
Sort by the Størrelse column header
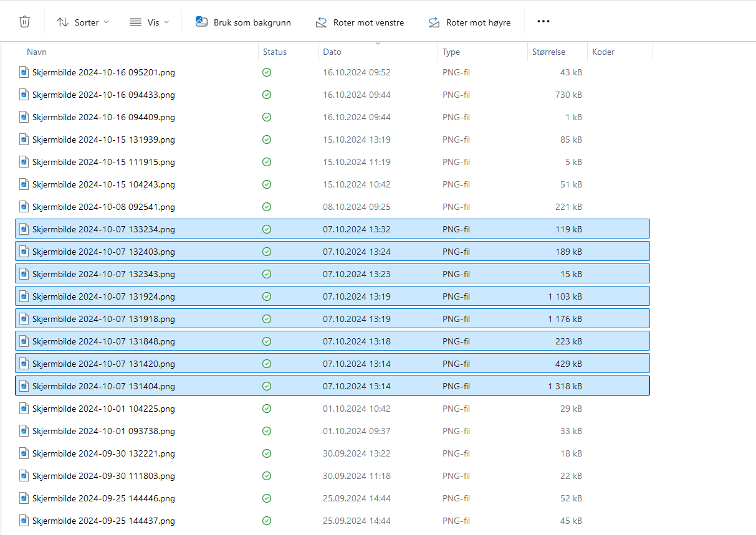click(548, 52)
